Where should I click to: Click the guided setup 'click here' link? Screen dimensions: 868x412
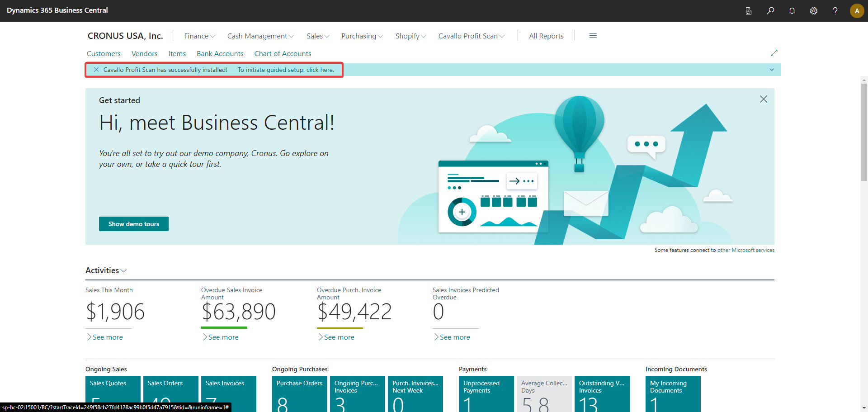(286, 70)
